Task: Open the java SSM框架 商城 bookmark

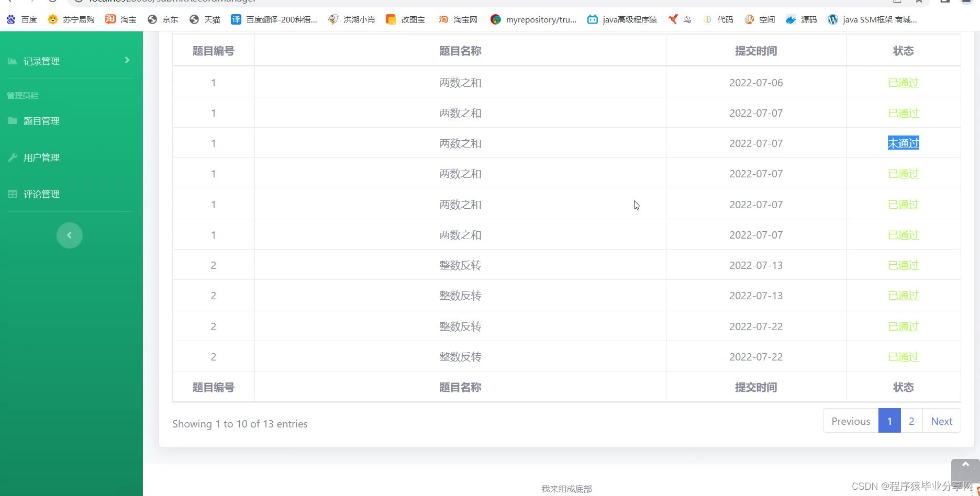Action: coord(872,19)
